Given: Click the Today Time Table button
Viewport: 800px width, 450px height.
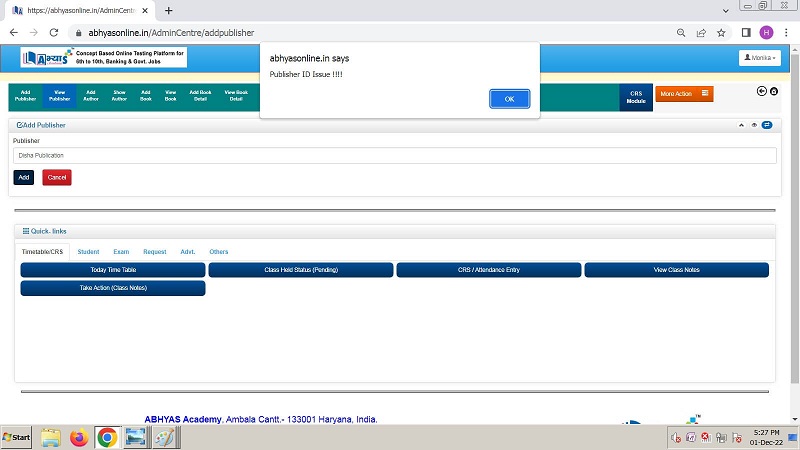Looking at the screenshot, I should [113, 270].
